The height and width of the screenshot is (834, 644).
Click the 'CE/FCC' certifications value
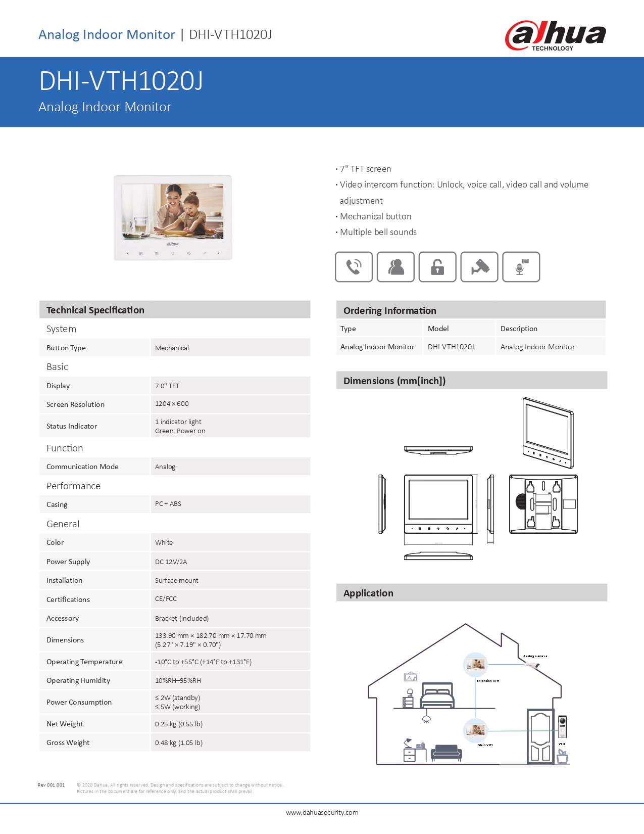tap(166, 599)
